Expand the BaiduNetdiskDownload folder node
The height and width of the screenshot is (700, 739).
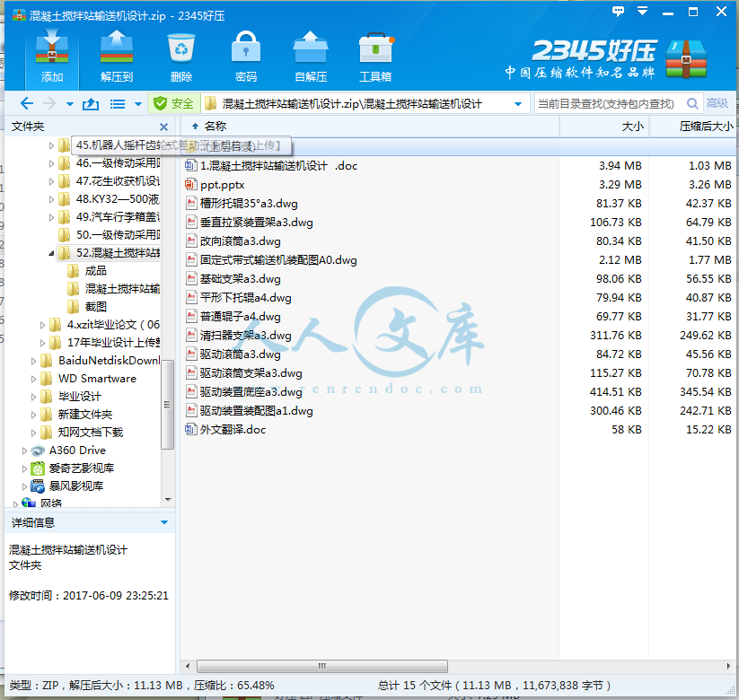click(x=33, y=362)
